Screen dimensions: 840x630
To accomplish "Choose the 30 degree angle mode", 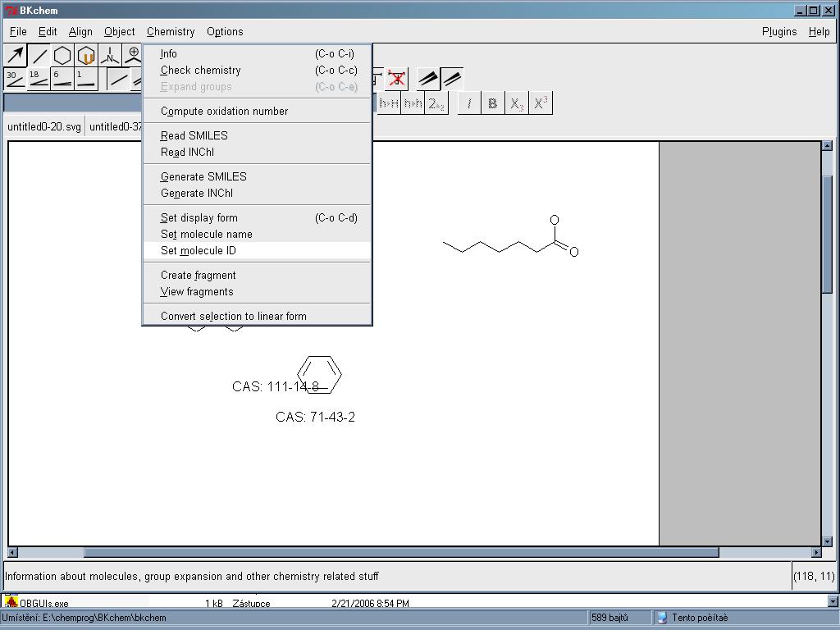I will tap(15, 79).
